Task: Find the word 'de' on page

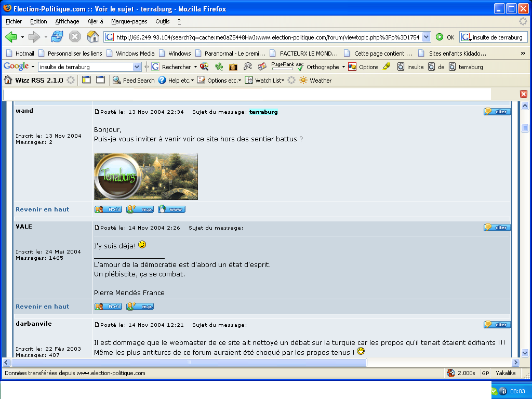Action: click(436, 67)
